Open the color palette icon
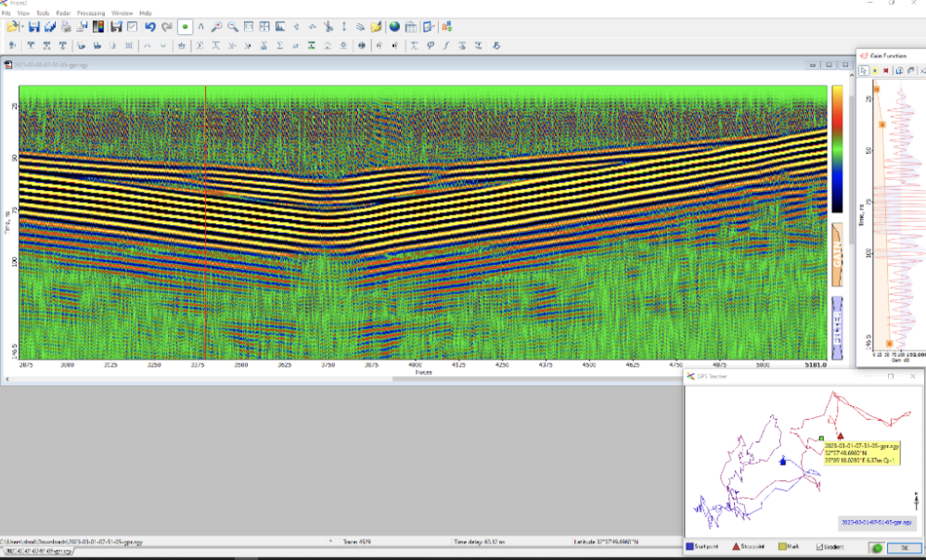Viewport: 926px width, 560px height. point(98,27)
